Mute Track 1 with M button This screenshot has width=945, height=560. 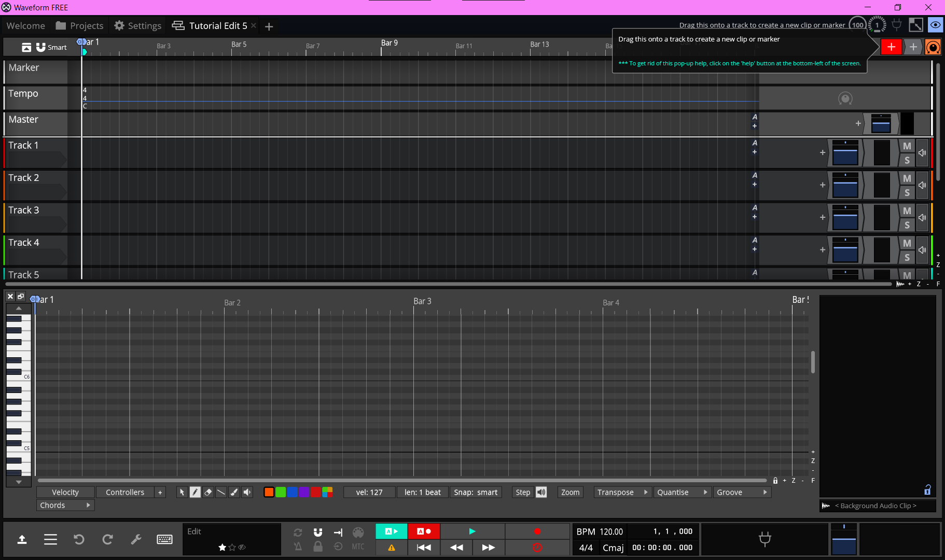[x=907, y=146]
